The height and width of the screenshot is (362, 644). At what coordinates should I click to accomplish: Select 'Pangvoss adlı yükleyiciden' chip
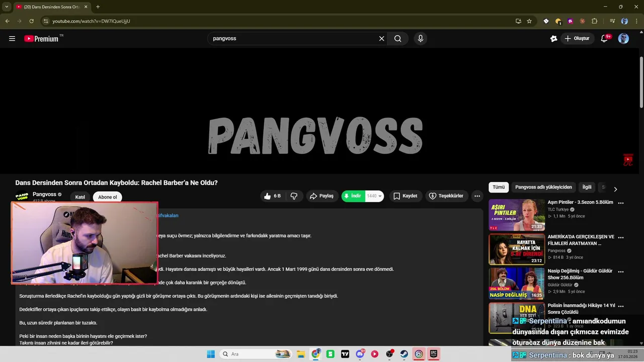tap(543, 187)
